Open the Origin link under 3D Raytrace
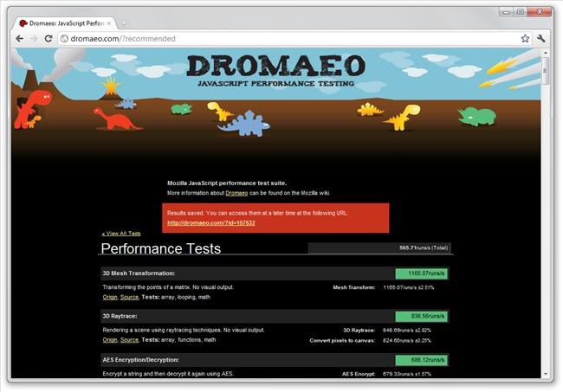 pos(110,339)
